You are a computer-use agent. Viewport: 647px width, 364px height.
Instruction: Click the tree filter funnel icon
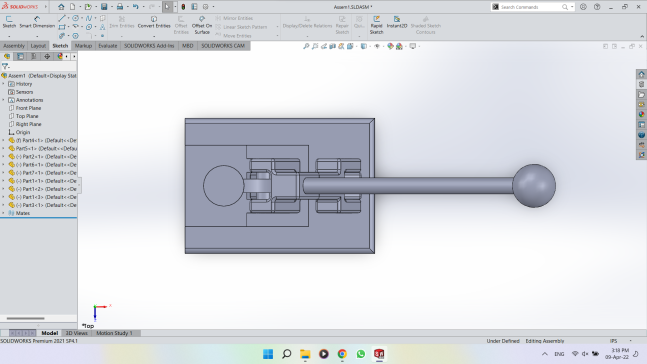click(x=5, y=66)
